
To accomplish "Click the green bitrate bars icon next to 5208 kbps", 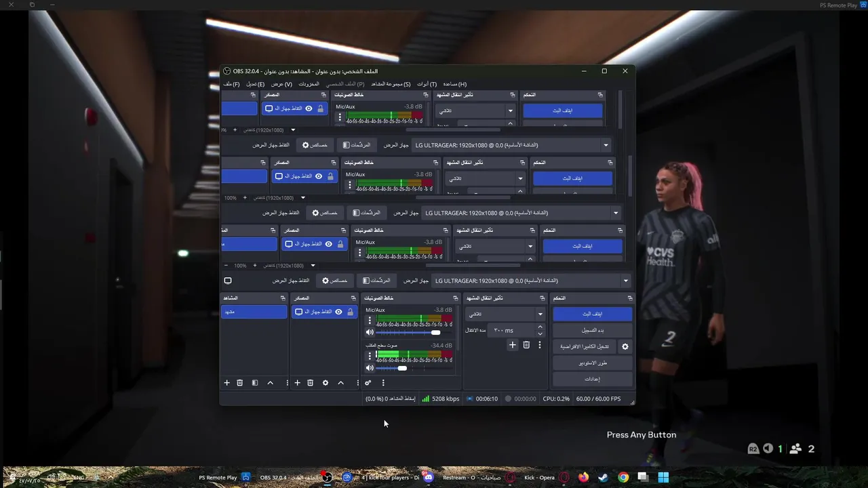I will click(x=425, y=399).
